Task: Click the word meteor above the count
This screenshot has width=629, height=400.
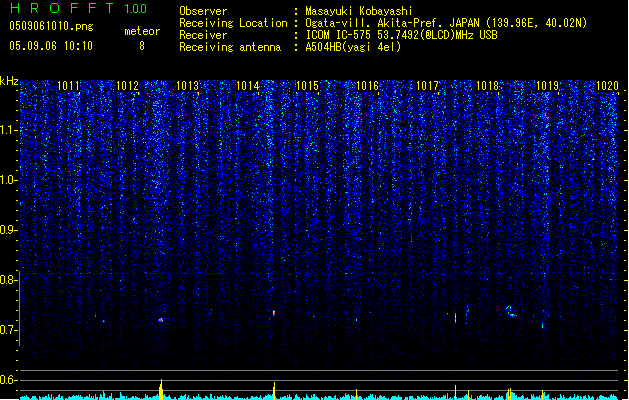Action: [x=142, y=31]
